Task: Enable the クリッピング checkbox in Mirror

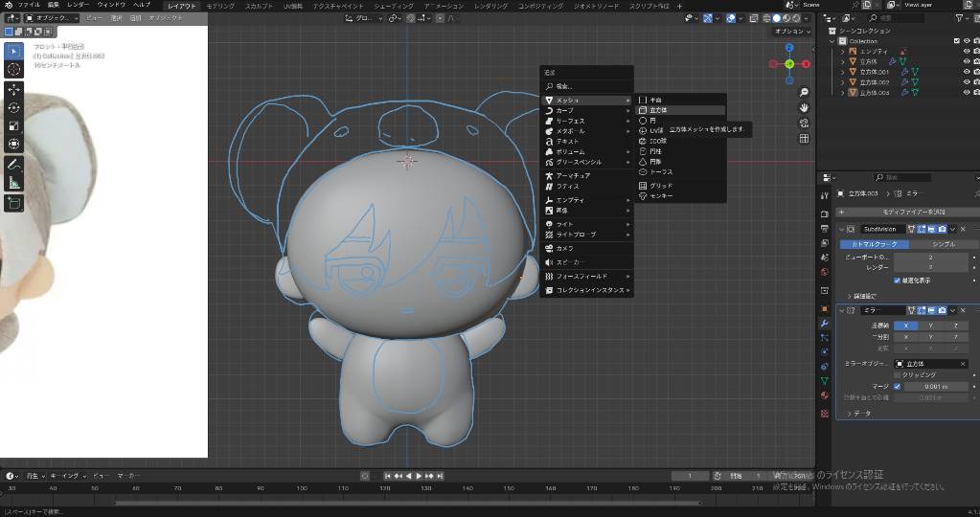Action: [x=897, y=374]
